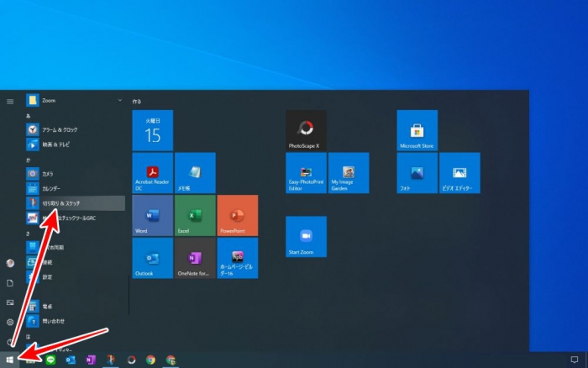588x368 pixels.
Task: Open アラーム & クロック from app list
Action: [75, 129]
